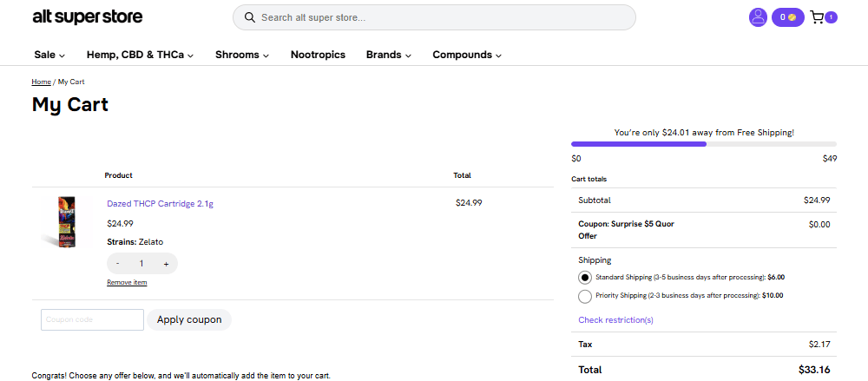Click the Remove item link
868x381 pixels.
tap(127, 282)
